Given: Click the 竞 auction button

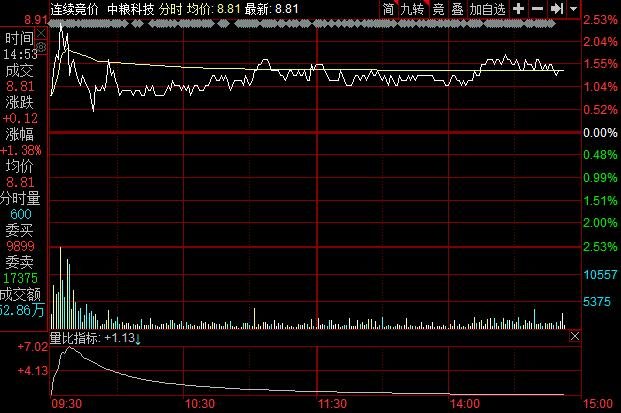Looking at the screenshot, I should (438, 9).
